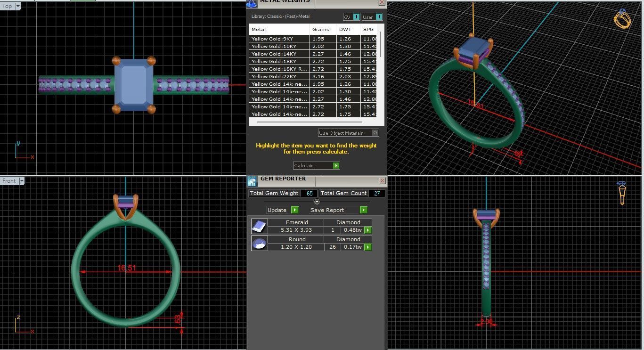Select the Yellow Gold:9KY row
Image resolution: width=644 pixels, height=350 pixels.
pyautogui.click(x=313, y=39)
